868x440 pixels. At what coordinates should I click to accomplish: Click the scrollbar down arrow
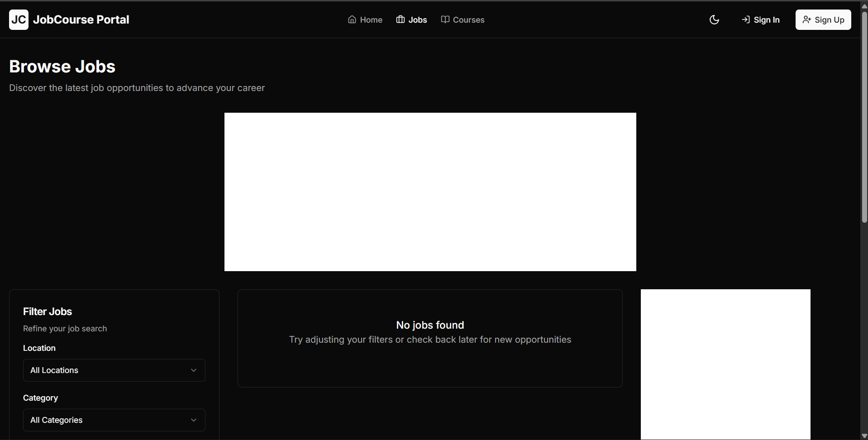coord(864,435)
